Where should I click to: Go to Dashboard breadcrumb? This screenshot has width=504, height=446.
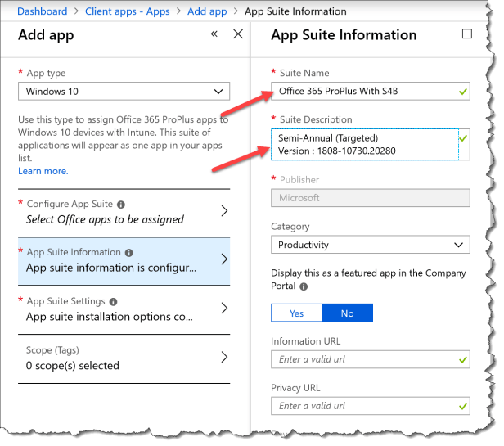tap(42, 11)
